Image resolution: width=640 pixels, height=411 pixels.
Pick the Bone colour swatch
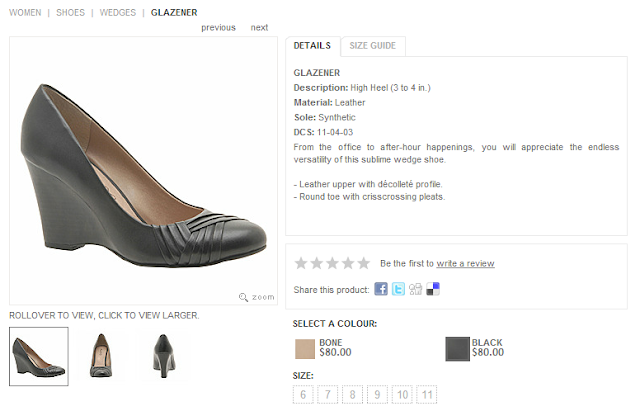304,349
